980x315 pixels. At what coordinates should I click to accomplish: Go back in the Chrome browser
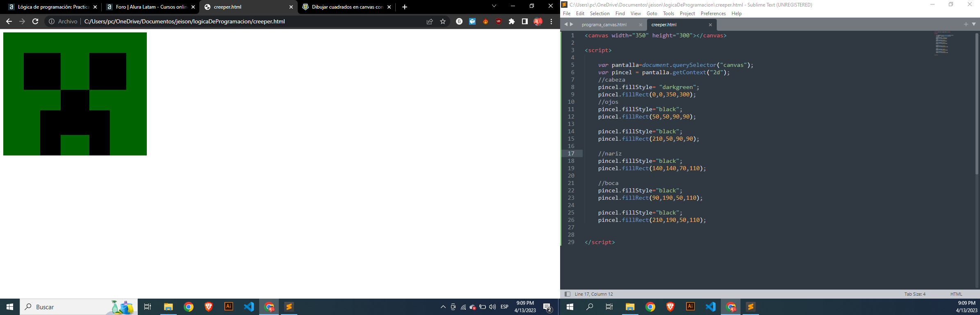(9, 21)
